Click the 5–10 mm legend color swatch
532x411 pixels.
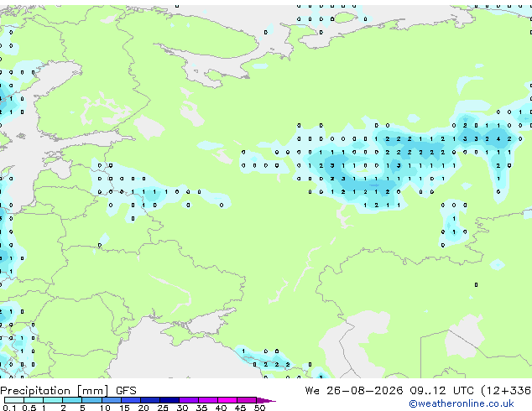pyautogui.click(x=91, y=400)
